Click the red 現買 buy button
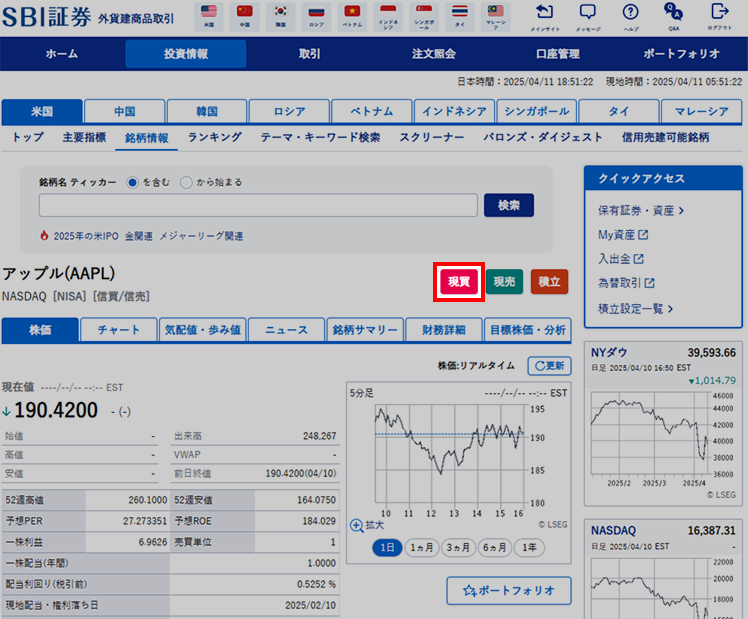 point(458,282)
